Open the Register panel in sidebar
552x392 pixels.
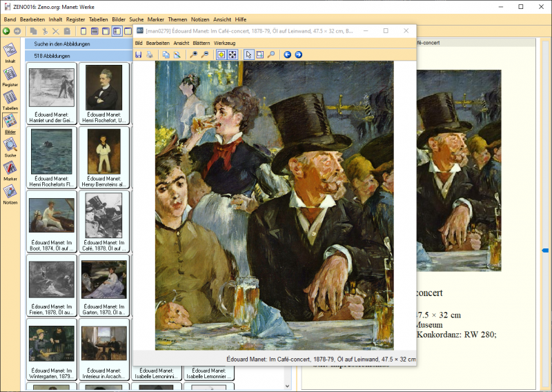pyautogui.click(x=10, y=77)
